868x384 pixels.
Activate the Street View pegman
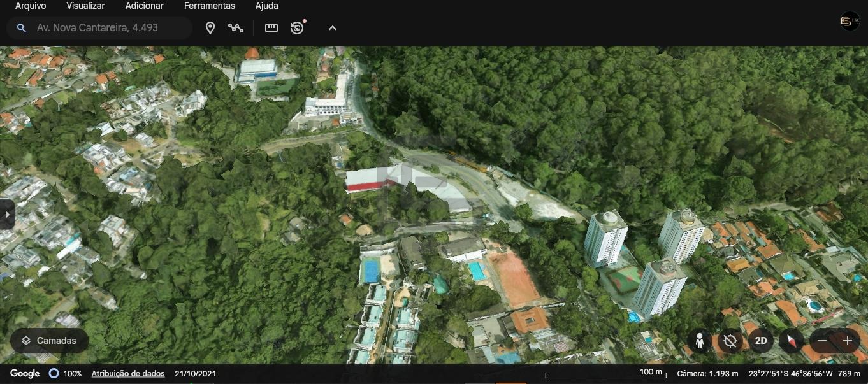click(x=700, y=341)
